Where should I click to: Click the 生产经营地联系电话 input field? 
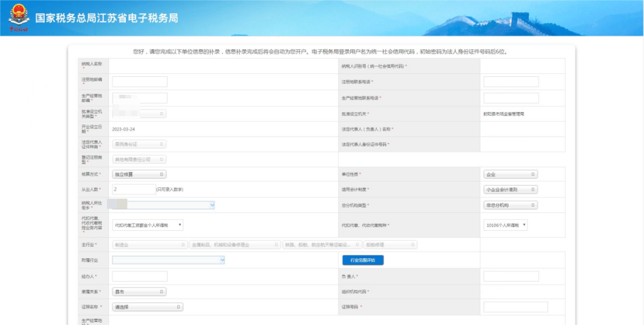pyautogui.click(x=510, y=98)
